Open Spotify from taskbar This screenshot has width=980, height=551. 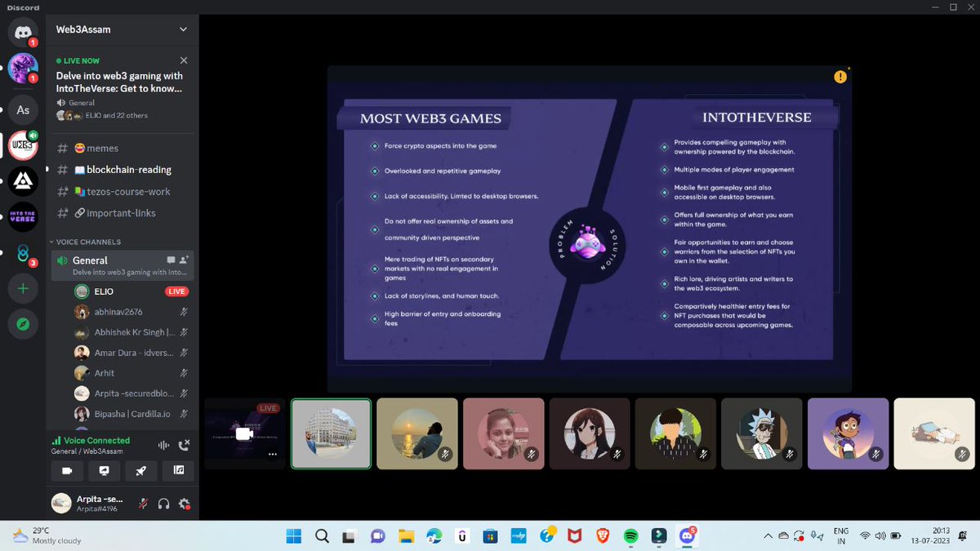coord(630,535)
